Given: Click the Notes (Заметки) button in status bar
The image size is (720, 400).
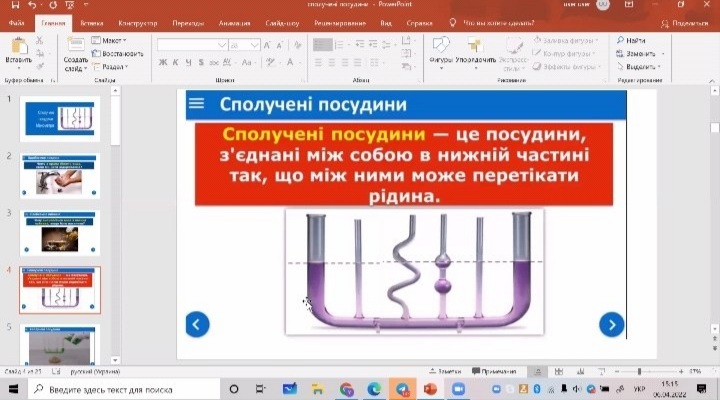Looking at the screenshot, I should 445,371.
